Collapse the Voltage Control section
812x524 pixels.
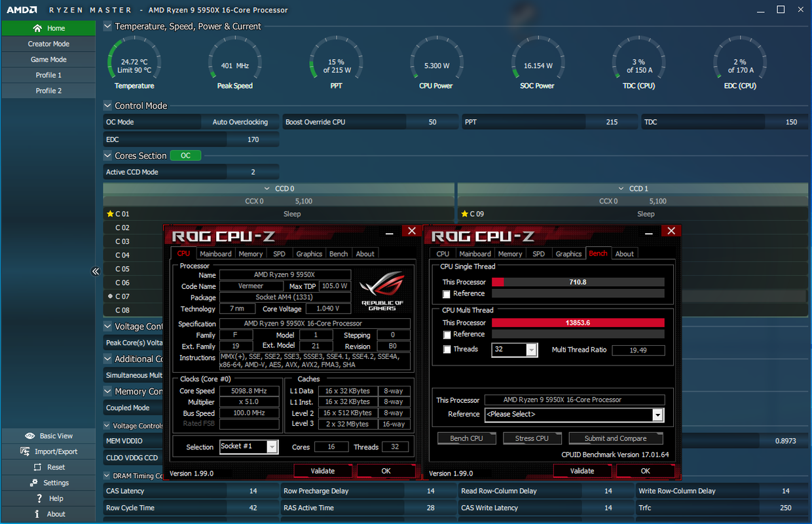point(107,326)
